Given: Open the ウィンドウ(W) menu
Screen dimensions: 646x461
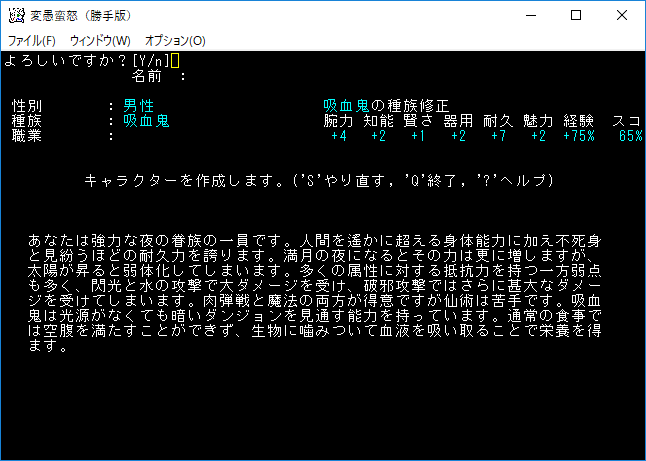Looking at the screenshot, I should 100,41.
